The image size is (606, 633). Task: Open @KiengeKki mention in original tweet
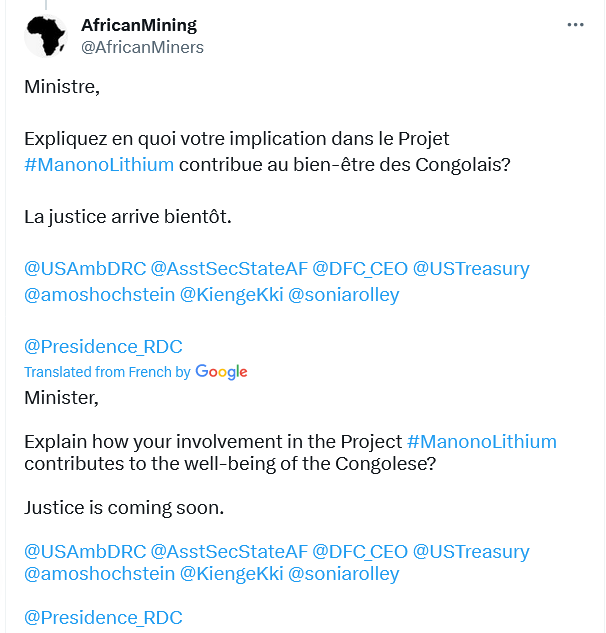click(x=231, y=295)
